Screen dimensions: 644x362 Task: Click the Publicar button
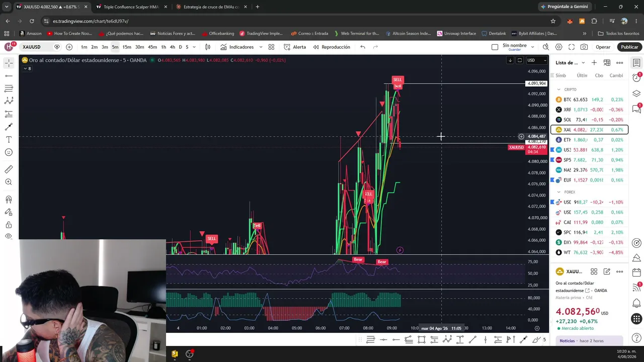coord(629,47)
